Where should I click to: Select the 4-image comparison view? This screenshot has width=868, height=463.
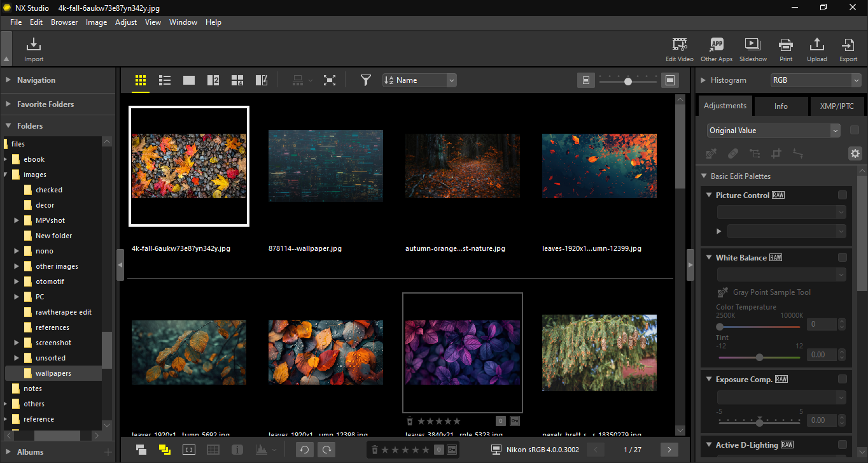coord(237,80)
